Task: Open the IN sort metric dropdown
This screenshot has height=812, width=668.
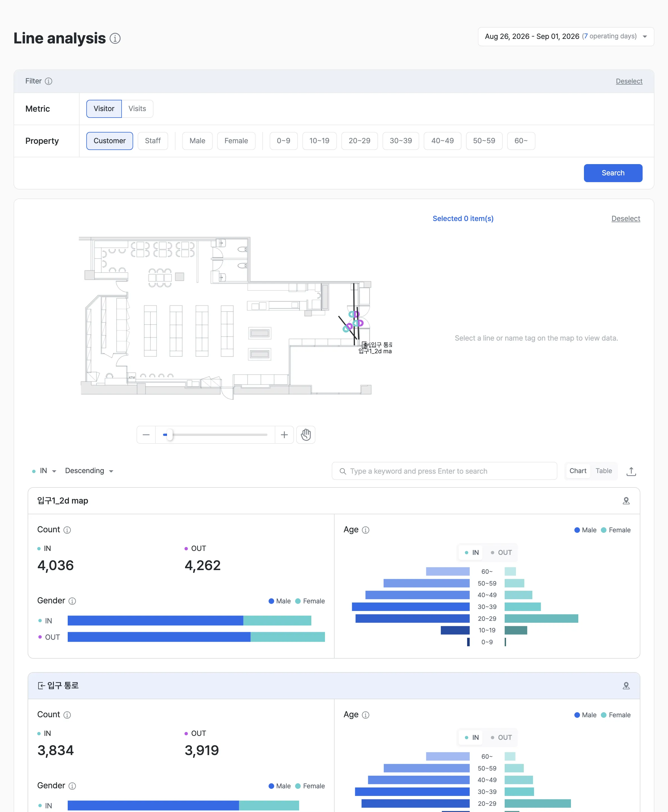Action: click(44, 471)
